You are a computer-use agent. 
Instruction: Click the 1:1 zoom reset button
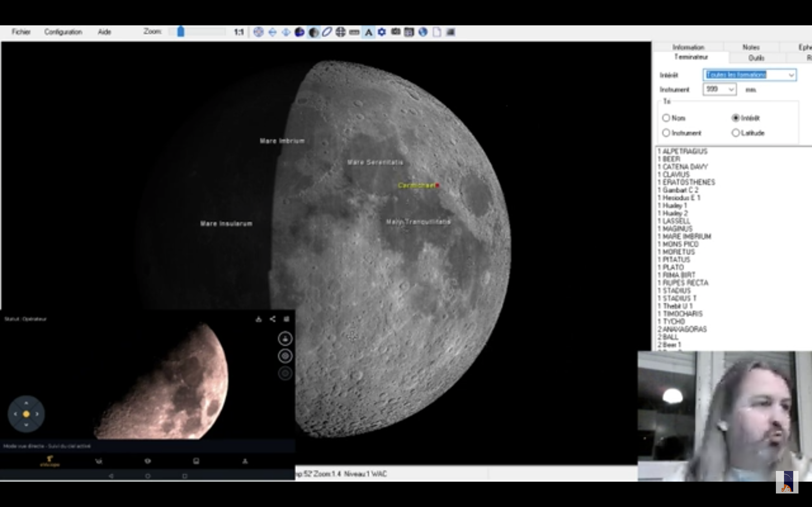click(x=239, y=32)
